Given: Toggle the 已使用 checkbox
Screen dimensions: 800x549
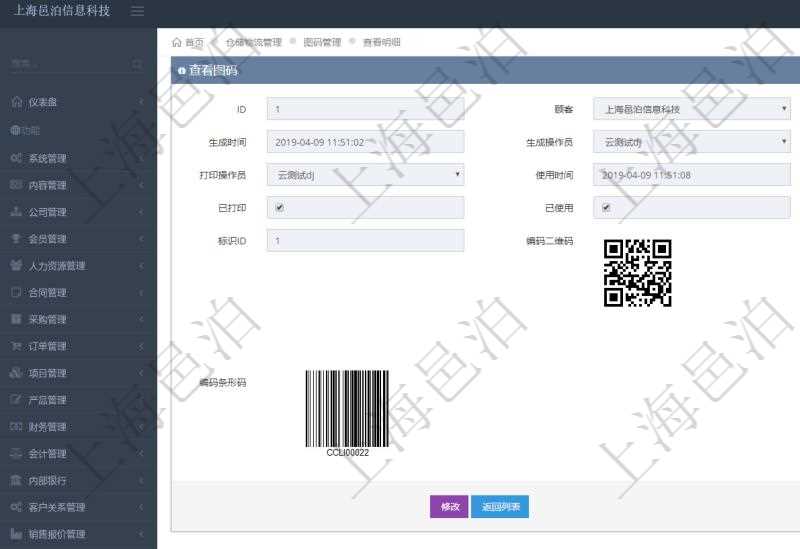Looking at the screenshot, I should pos(606,208).
